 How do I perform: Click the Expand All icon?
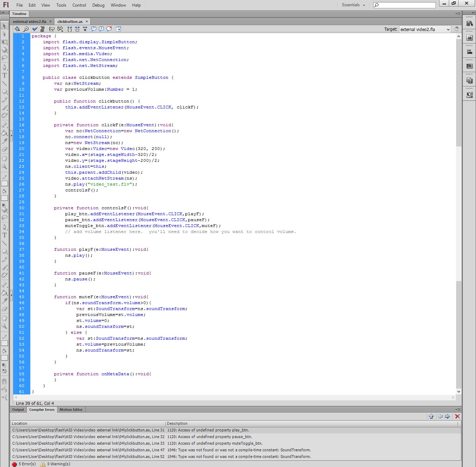coord(85,29)
